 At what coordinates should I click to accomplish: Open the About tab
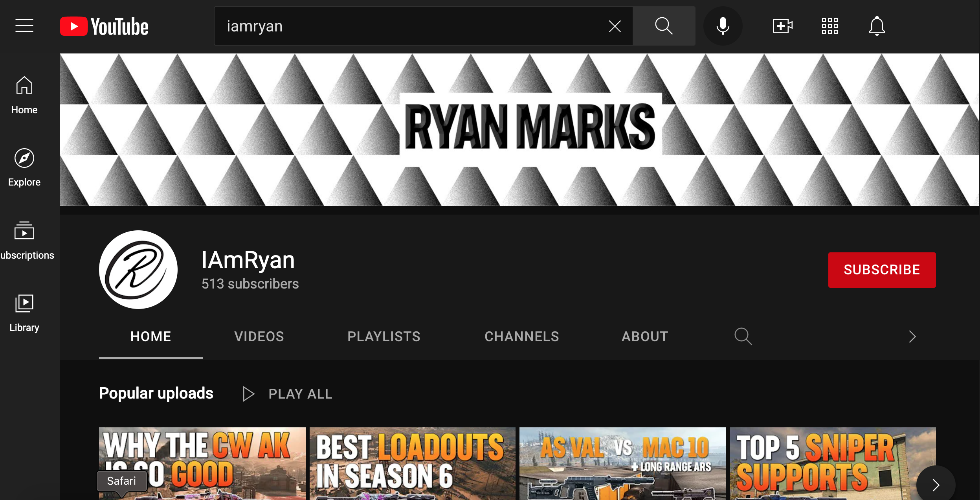pyautogui.click(x=645, y=336)
